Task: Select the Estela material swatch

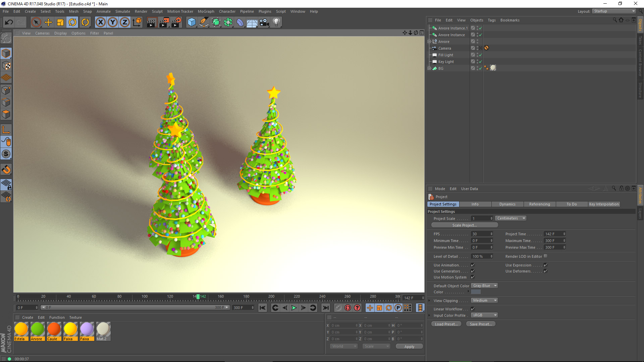Action: 21,329
